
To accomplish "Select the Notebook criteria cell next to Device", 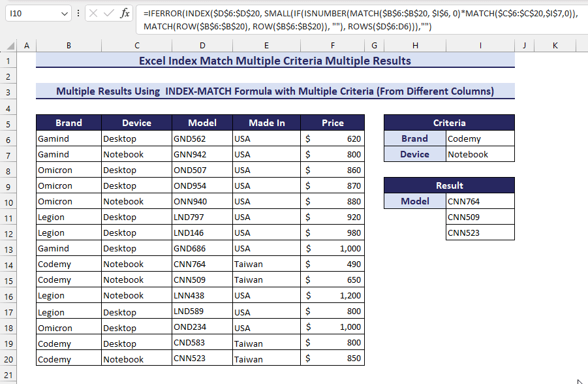I will tap(480, 154).
